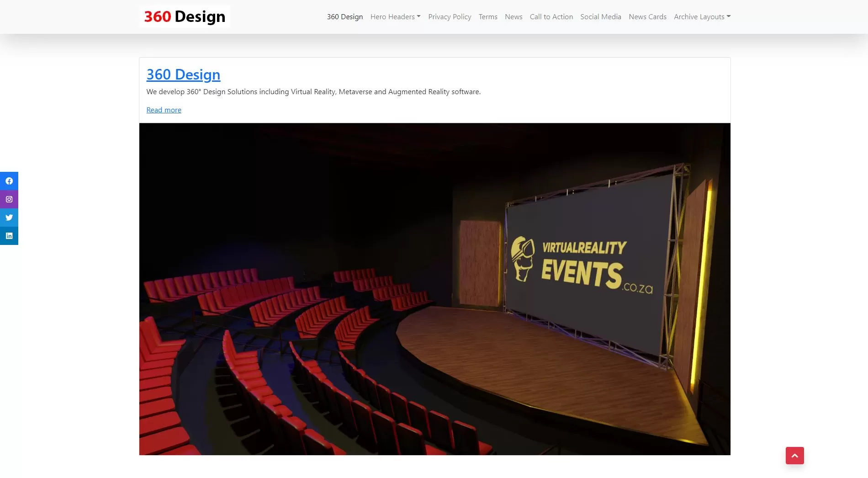Image resolution: width=868 pixels, height=478 pixels.
Task: Expand the Hero Headers dropdown menu
Action: coord(396,17)
